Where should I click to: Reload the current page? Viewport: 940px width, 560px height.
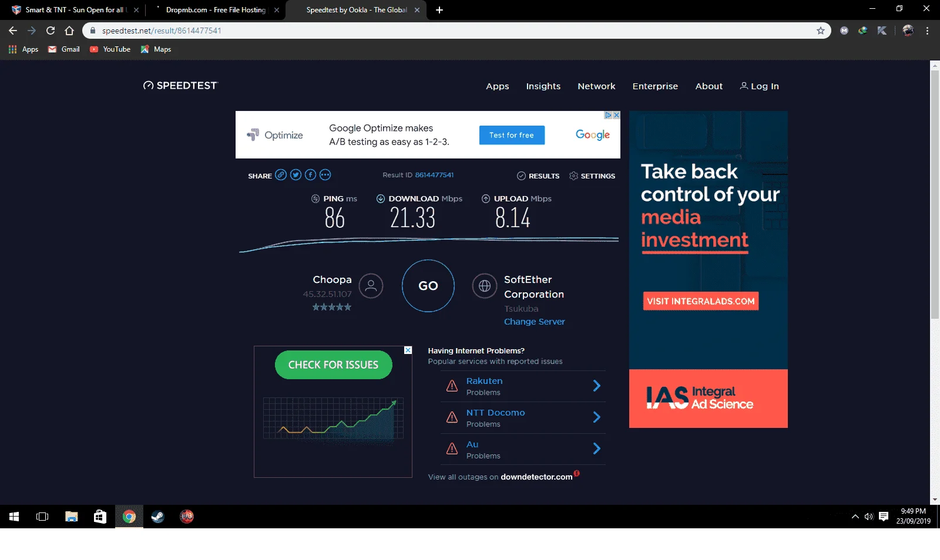pyautogui.click(x=51, y=31)
